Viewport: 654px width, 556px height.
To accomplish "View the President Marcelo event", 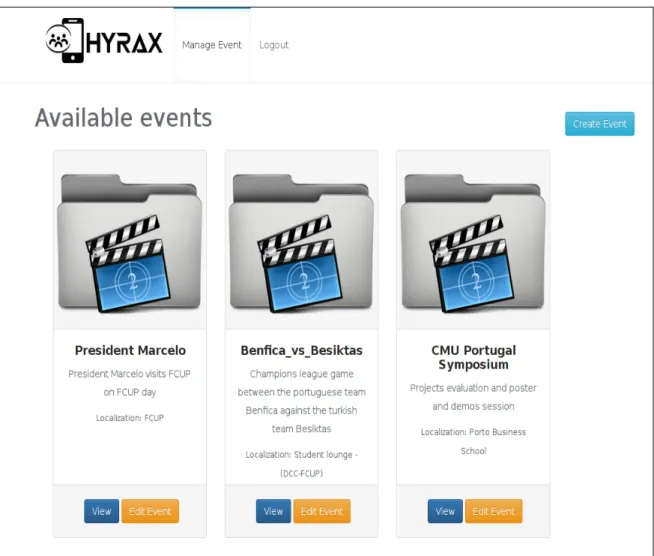I will (101, 511).
